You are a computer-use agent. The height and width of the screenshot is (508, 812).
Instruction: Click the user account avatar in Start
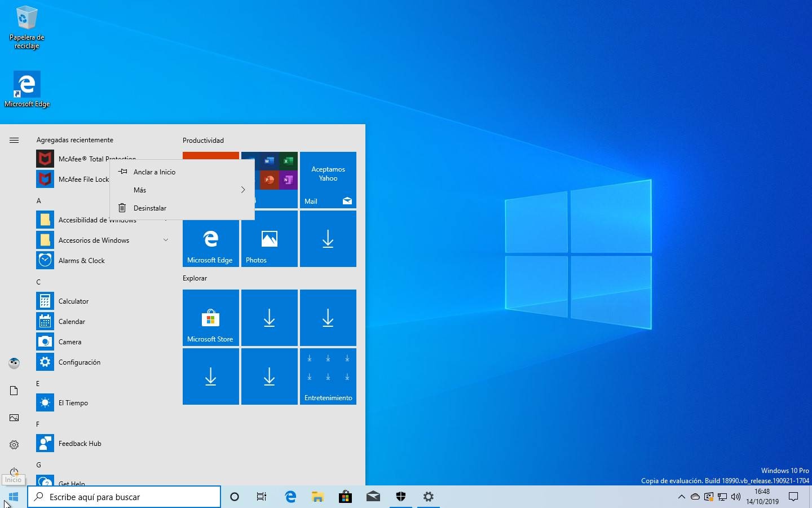(14, 364)
